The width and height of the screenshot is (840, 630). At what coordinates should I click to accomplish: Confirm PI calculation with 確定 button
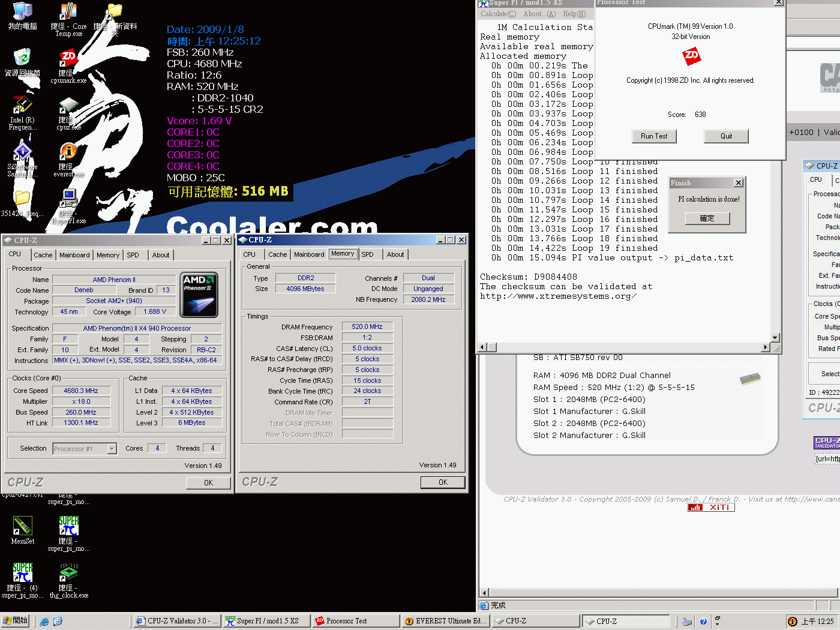tap(707, 218)
